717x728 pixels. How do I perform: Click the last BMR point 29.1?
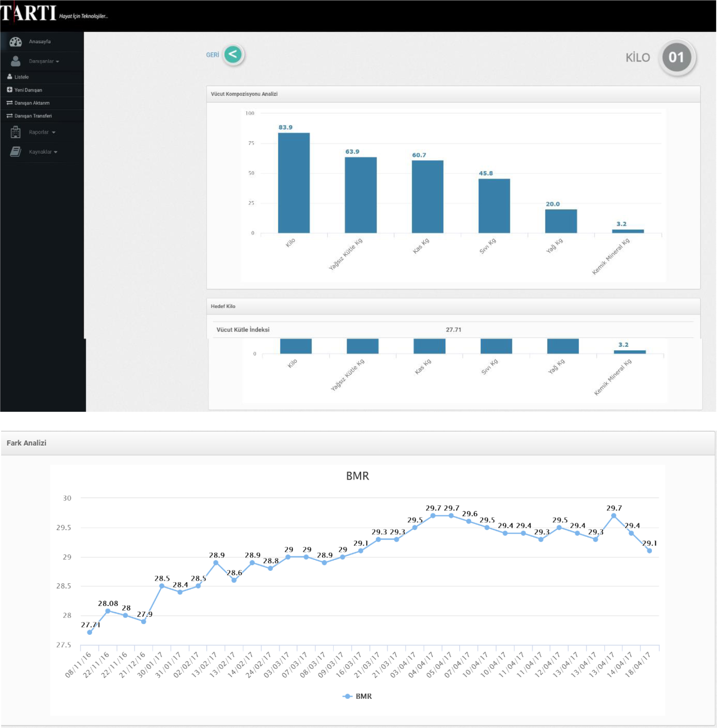click(x=649, y=551)
